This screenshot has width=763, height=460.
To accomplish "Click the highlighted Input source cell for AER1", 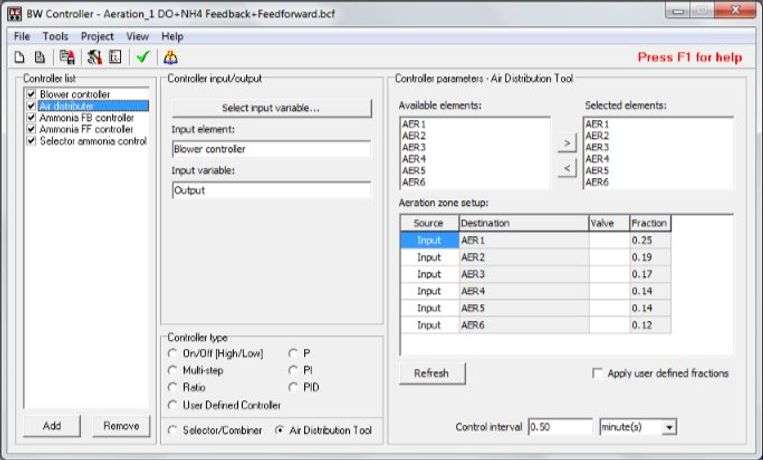I will 429,240.
